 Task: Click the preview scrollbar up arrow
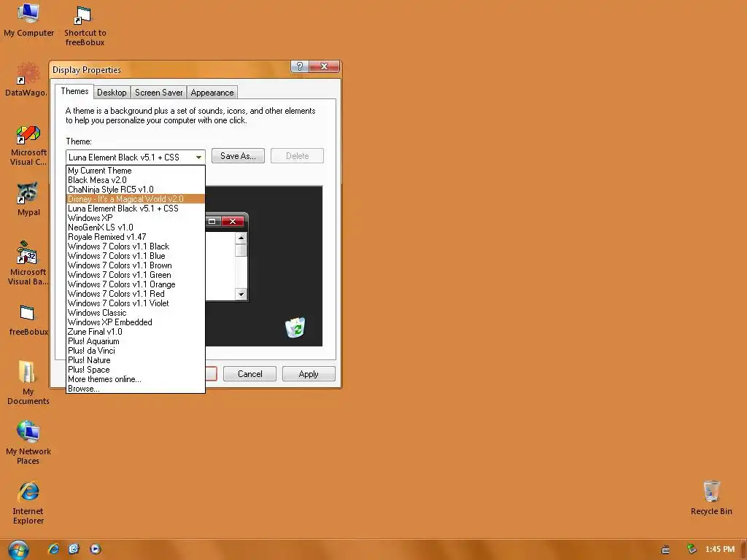241,237
